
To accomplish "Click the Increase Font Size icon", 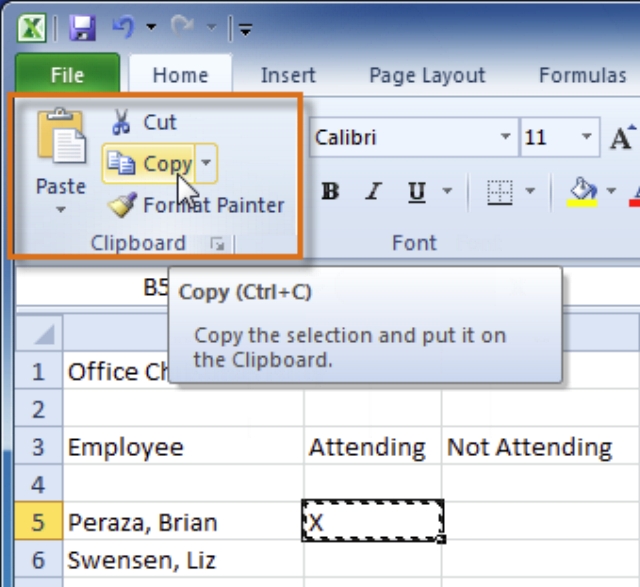I will [x=622, y=137].
